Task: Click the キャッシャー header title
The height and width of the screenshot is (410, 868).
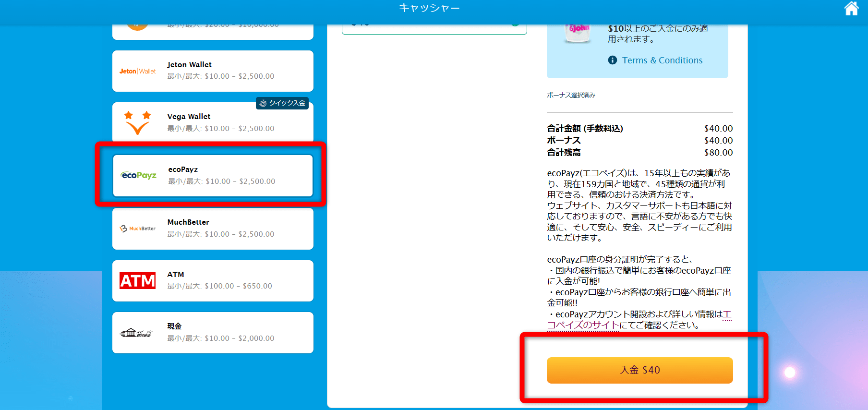Action: [x=429, y=8]
